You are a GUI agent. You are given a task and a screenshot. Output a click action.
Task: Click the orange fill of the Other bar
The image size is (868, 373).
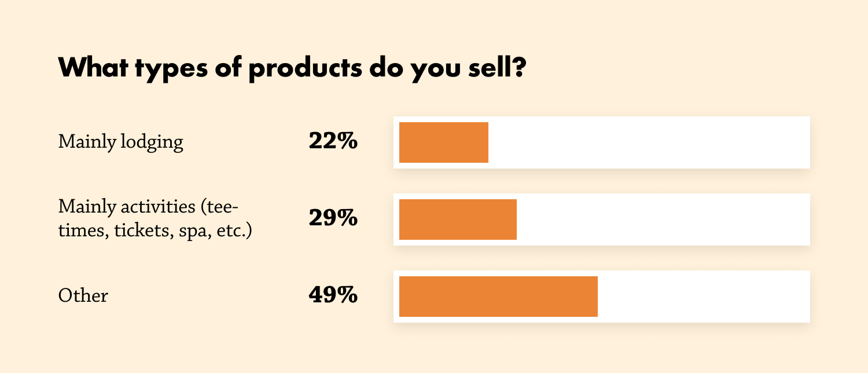(x=498, y=297)
